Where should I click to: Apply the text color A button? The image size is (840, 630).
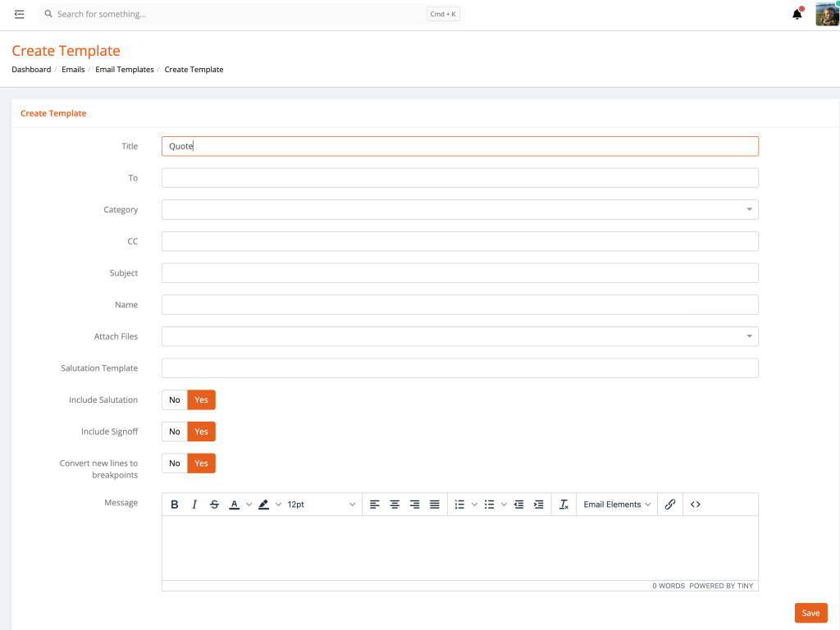tap(235, 504)
